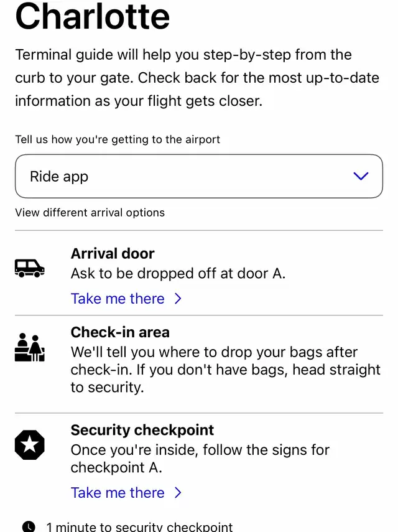Viewport: 398px width, 532px height.
Task: Click the shuttle van icon beside Arrival door
Action: click(x=29, y=268)
